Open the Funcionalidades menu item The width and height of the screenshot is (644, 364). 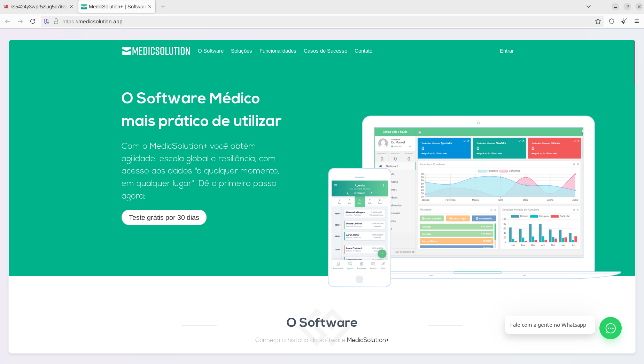(x=278, y=51)
